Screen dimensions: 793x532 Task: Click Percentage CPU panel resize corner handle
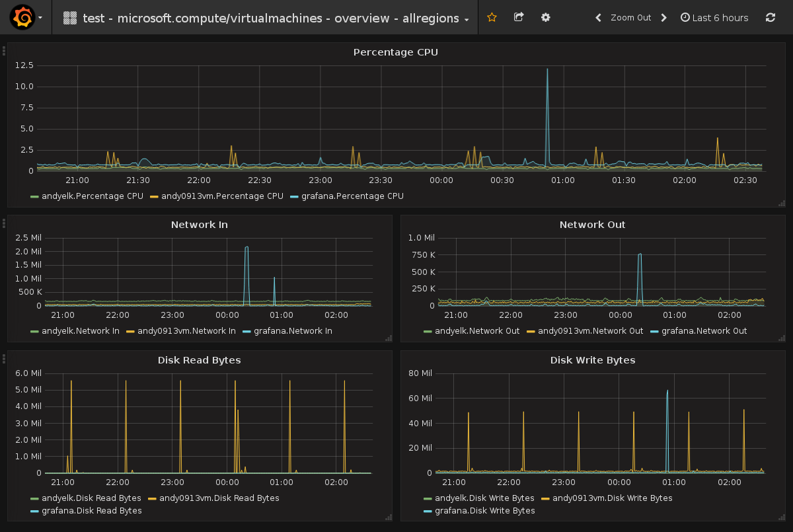coord(781,204)
